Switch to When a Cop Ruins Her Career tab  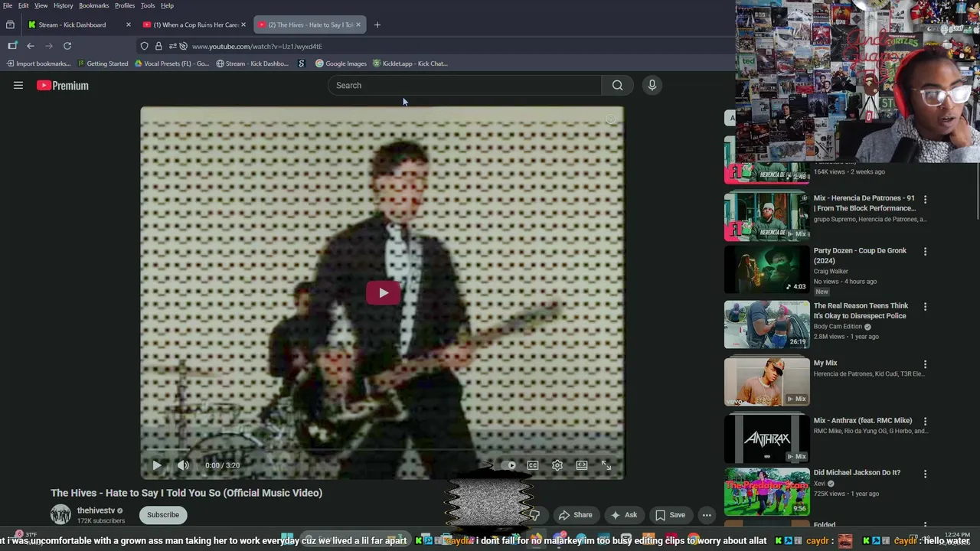(x=195, y=24)
